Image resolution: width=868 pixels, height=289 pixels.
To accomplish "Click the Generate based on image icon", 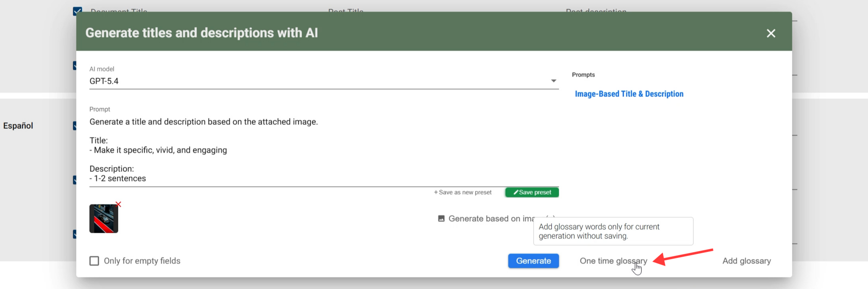I will 441,219.
